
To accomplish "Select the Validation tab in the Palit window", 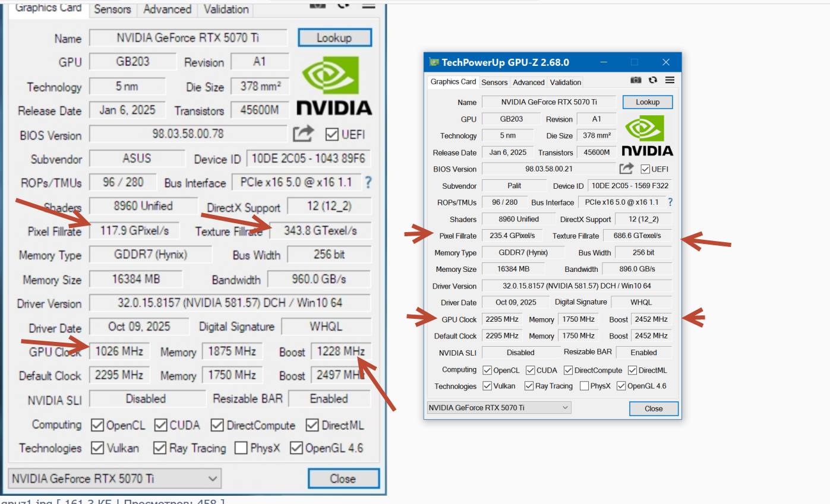I will coord(566,83).
